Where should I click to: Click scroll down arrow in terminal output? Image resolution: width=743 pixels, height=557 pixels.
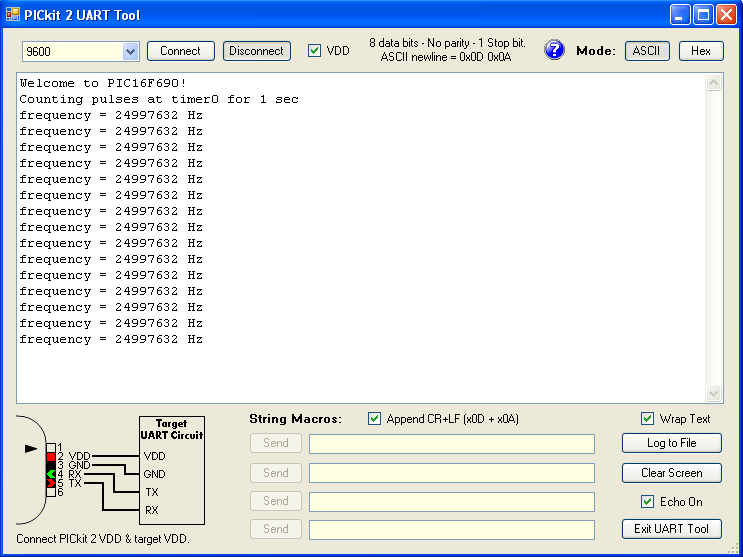714,393
